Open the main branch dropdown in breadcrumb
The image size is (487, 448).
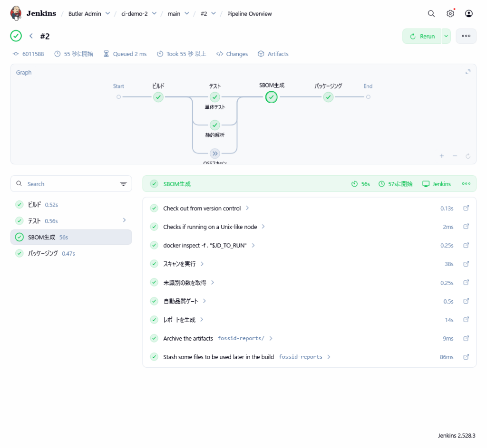pos(186,14)
